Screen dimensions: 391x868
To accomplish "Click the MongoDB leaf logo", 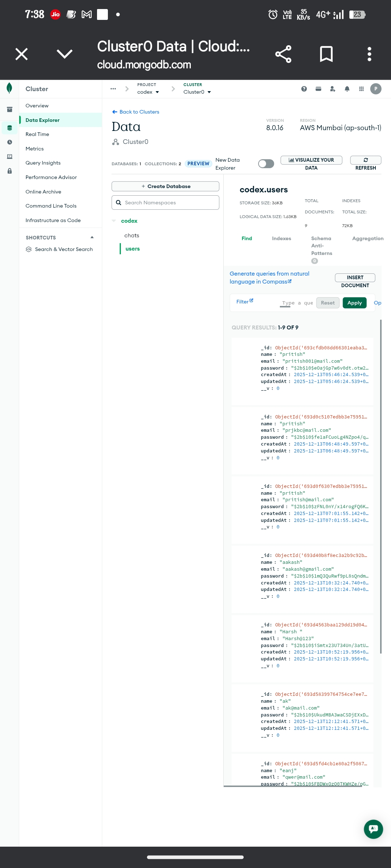I will (x=9, y=88).
